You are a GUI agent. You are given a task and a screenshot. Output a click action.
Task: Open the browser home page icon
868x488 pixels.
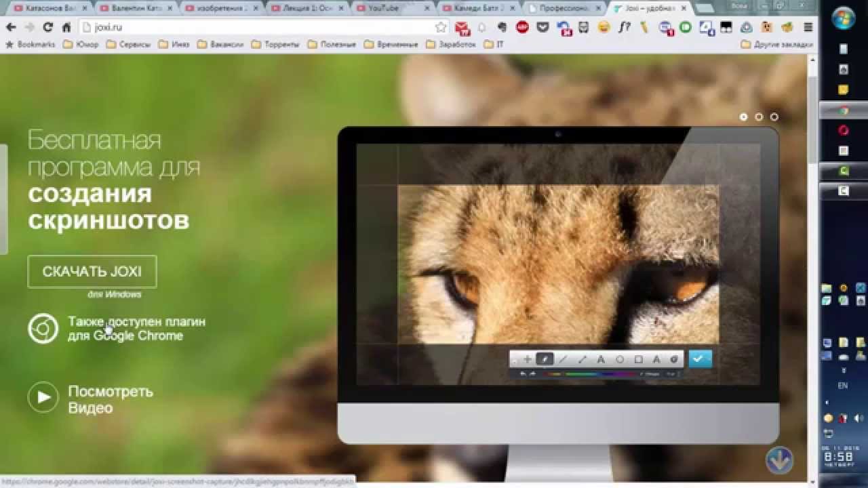66,27
